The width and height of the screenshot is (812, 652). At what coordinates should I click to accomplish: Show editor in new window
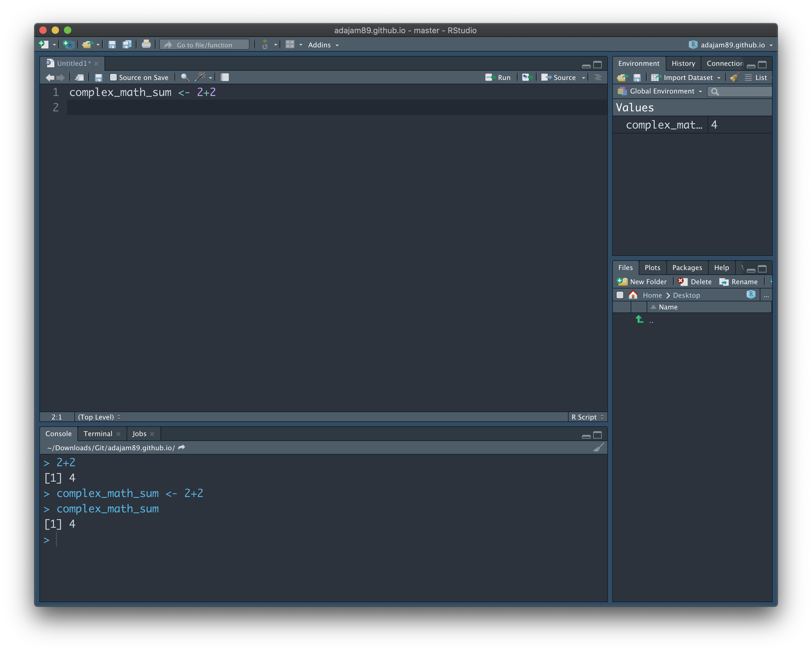point(80,78)
